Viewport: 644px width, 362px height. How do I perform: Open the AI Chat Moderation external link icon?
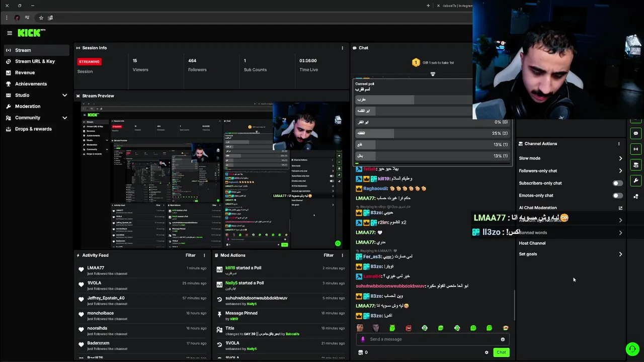pyautogui.click(x=620, y=208)
